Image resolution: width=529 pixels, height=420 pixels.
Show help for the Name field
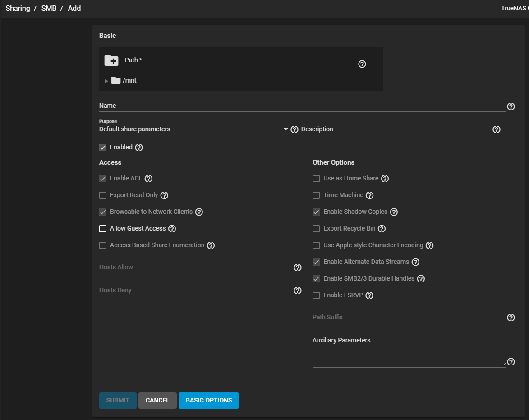[511, 106]
